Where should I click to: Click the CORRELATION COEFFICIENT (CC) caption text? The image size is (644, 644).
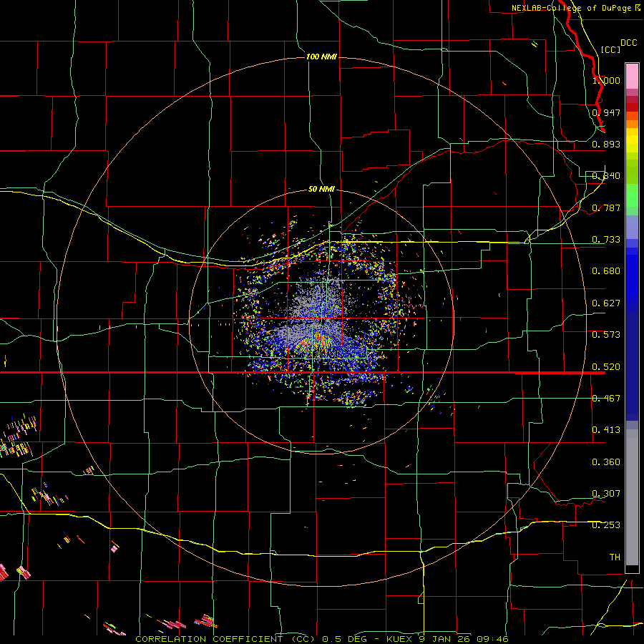[225, 639]
